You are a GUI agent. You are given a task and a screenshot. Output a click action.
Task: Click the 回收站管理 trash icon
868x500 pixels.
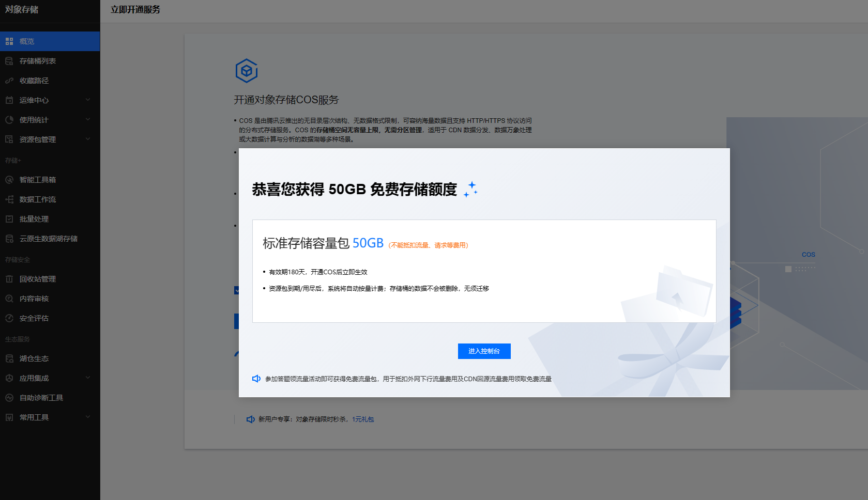coord(9,279)
